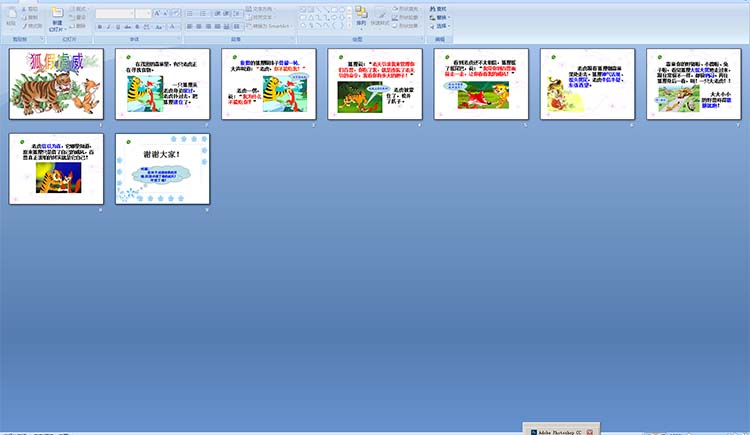Open the font name dropdown
The height and width of the screenshot is (435, 750).
tap(132, 13)
